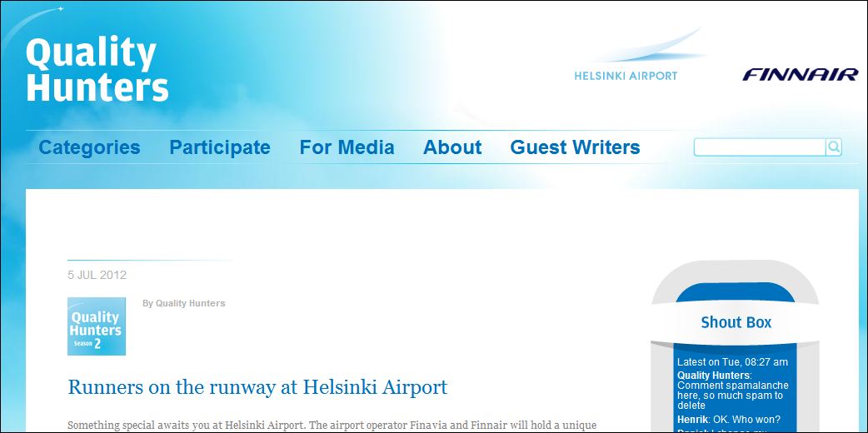Click the 5 JUL 2012 post date
The width and height of the screenshot is (868, 433).
[x=97, y=275]
